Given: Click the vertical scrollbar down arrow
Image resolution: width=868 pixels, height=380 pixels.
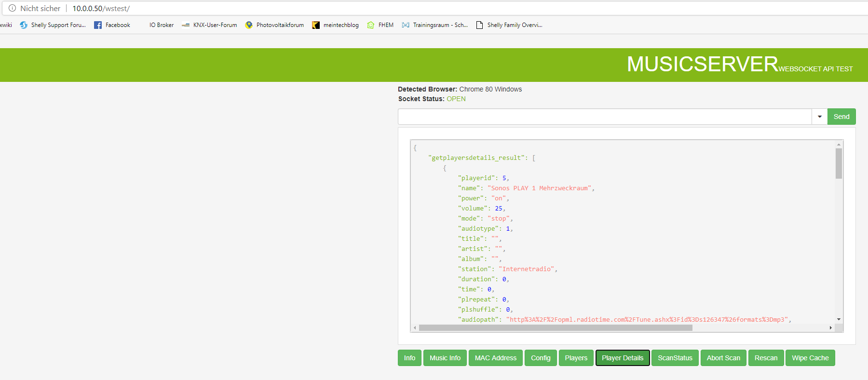Looking at the screenshot, I should coord(839,319).
